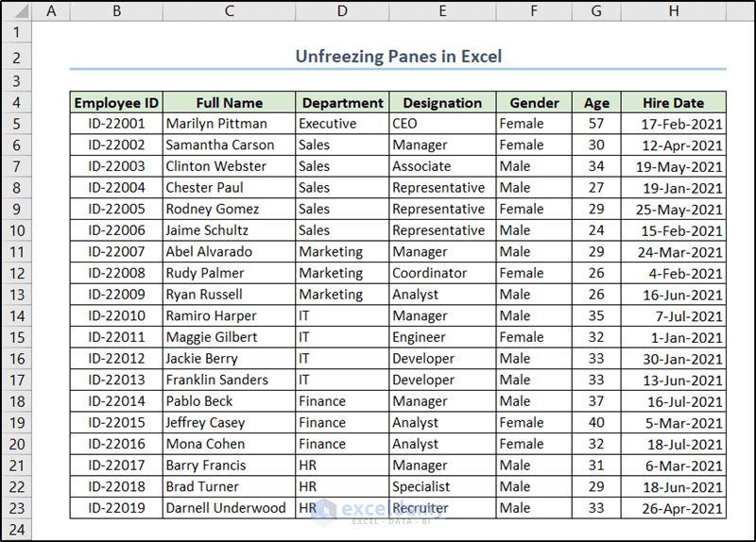The width and height of the screenshot is (756, 542).
Task: Select row 23 header
Action: tap(16, 508)
